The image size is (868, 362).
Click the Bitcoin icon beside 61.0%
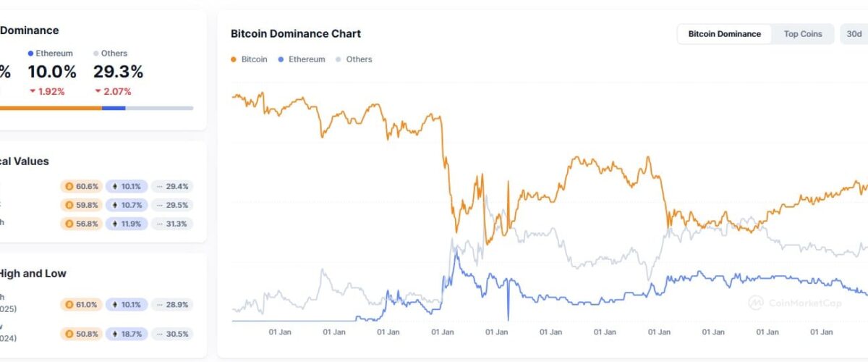click(71, 305)
